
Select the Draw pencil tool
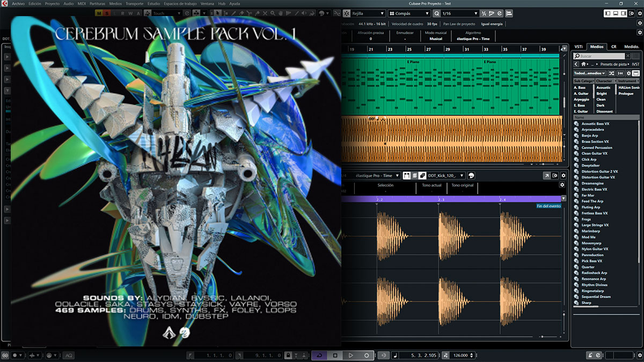coord(234,13)
